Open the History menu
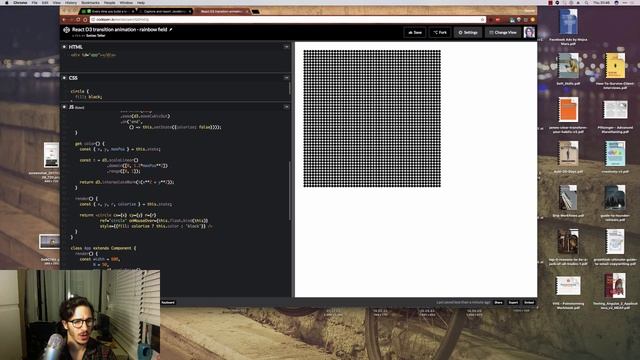 [x=71, y=2]
